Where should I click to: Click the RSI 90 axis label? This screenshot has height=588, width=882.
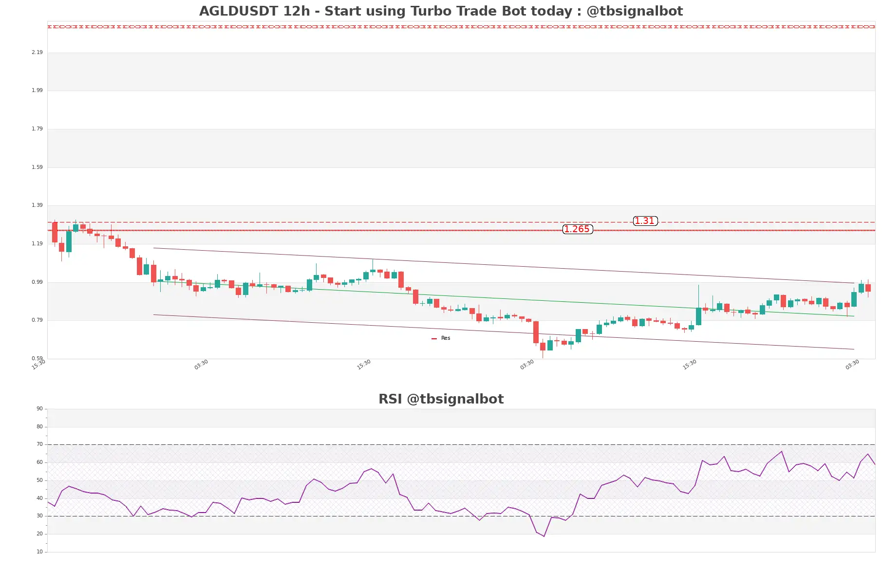pos(39,408)
